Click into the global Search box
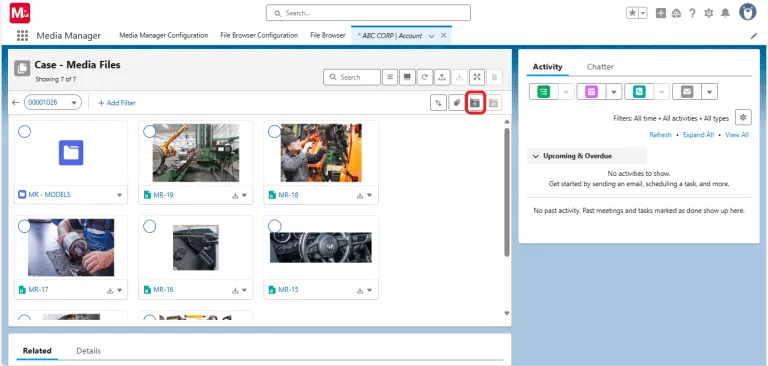Screen dimensions: 768x366 click(368, 13)
